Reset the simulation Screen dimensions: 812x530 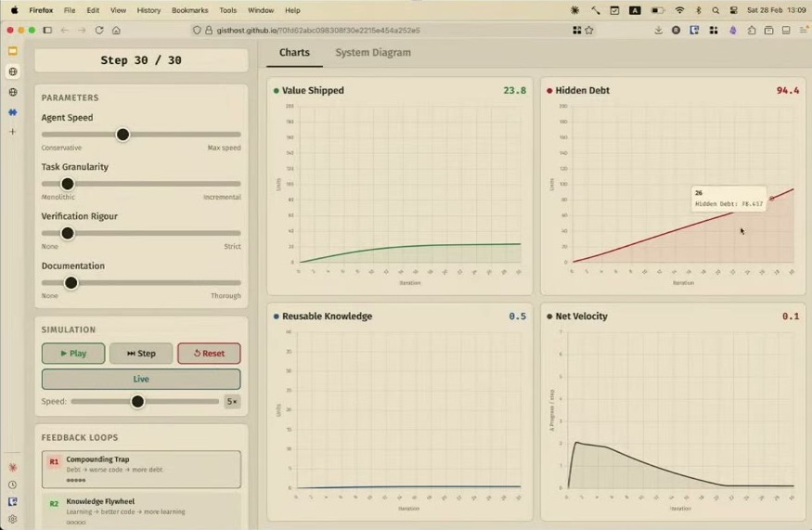click(x=209, y=354)
